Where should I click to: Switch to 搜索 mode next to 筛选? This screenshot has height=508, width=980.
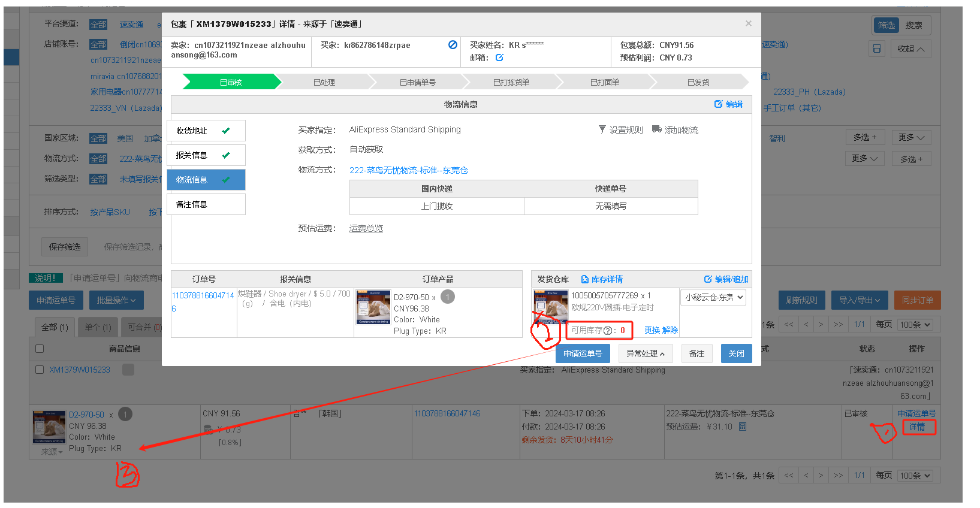(x=913, y=25)
